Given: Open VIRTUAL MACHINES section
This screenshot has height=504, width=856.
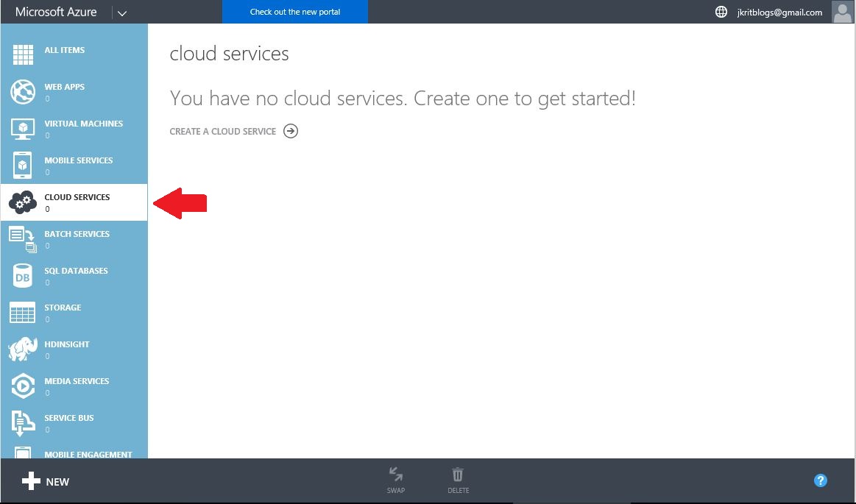Looking at the screenshot, I should pos(83,124).
